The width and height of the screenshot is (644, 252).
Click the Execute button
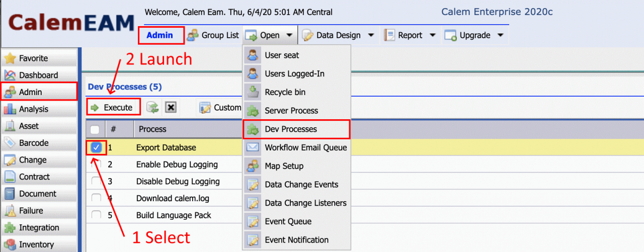tap(113, 108)
